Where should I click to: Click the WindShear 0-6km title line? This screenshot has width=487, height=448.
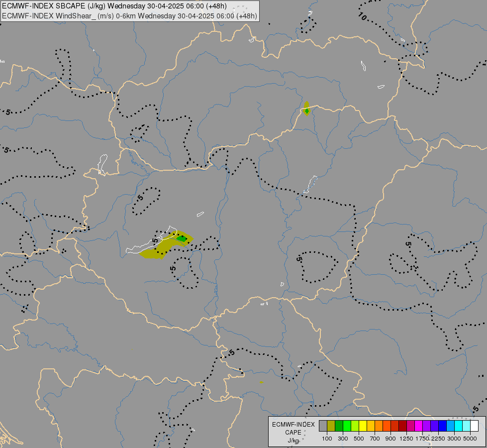129,16
